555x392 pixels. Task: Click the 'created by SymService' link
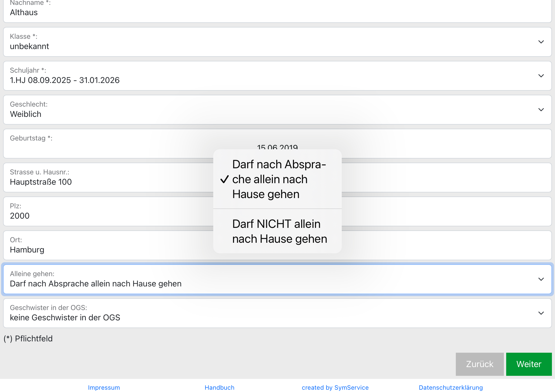(335, 387)
